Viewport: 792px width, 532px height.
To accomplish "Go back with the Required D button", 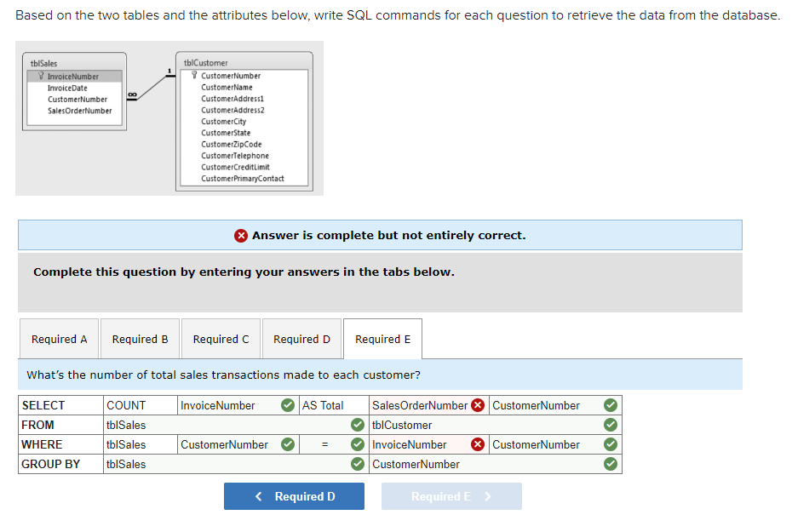I will click(x=294, y=496).
